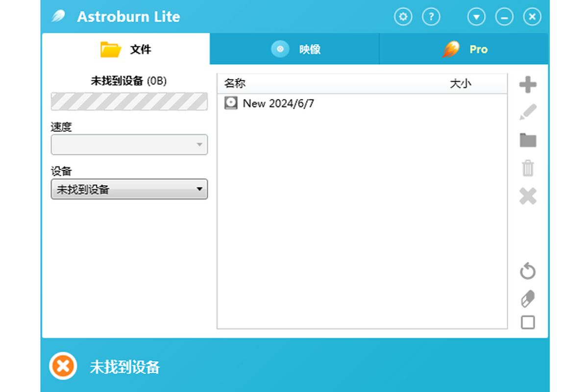Create new folder with the folder icon

click(x=528, y=140)
